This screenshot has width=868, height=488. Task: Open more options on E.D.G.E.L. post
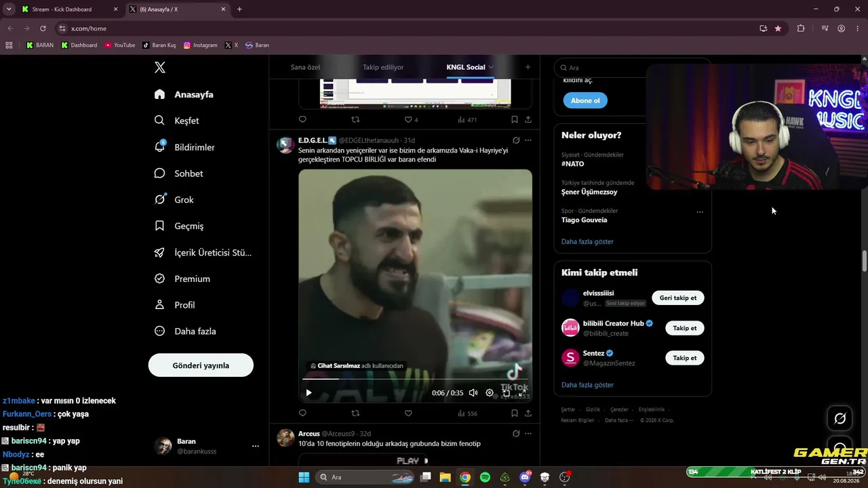point(528,140)
